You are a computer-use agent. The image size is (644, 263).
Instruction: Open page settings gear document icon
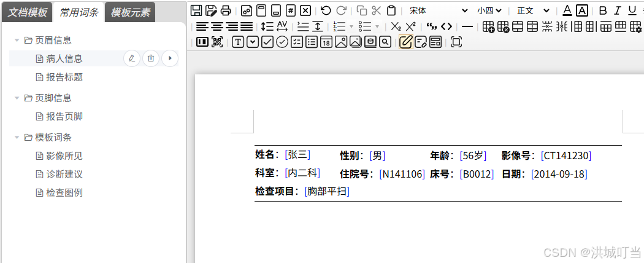[247, 10]
